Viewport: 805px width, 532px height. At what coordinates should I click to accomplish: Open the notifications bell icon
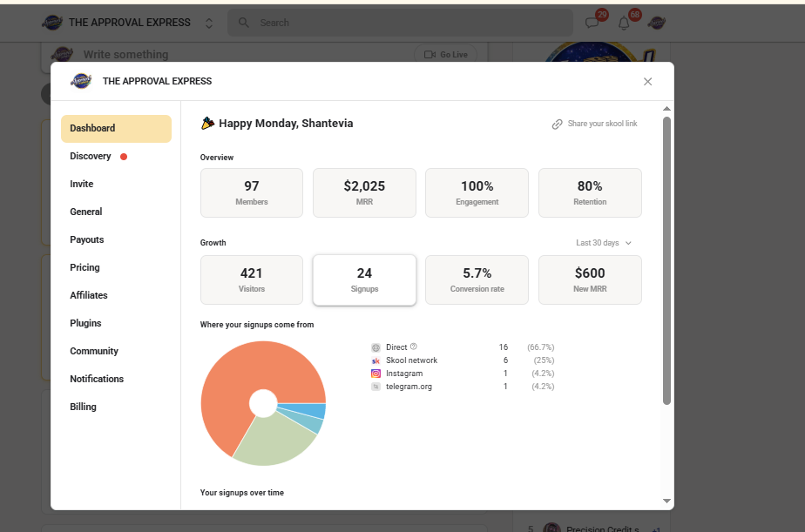coord(624,24)
